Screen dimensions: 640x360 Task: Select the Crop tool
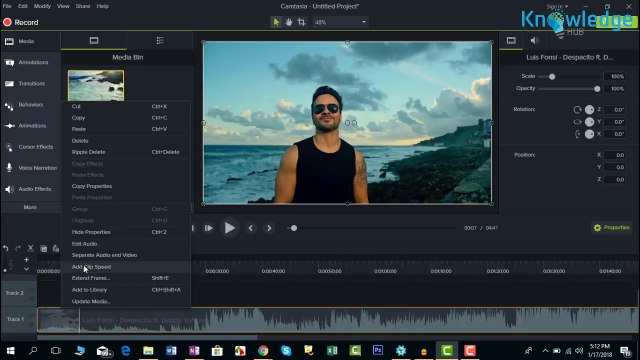302,22
